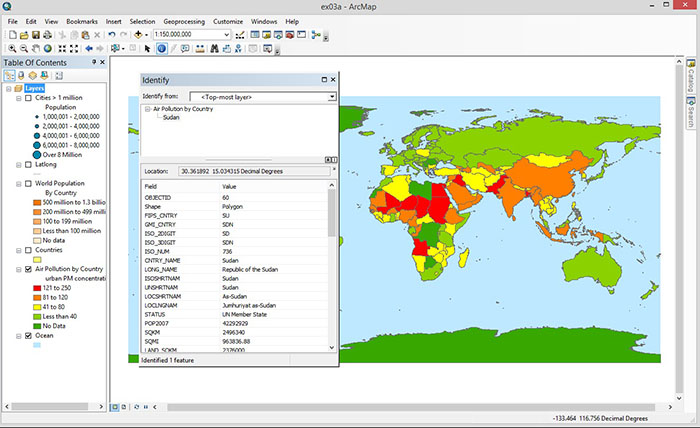Screen dimensions: 700x428
Task: Click the Identify attributes vertical scrollbar
Action: coord(331,266)
